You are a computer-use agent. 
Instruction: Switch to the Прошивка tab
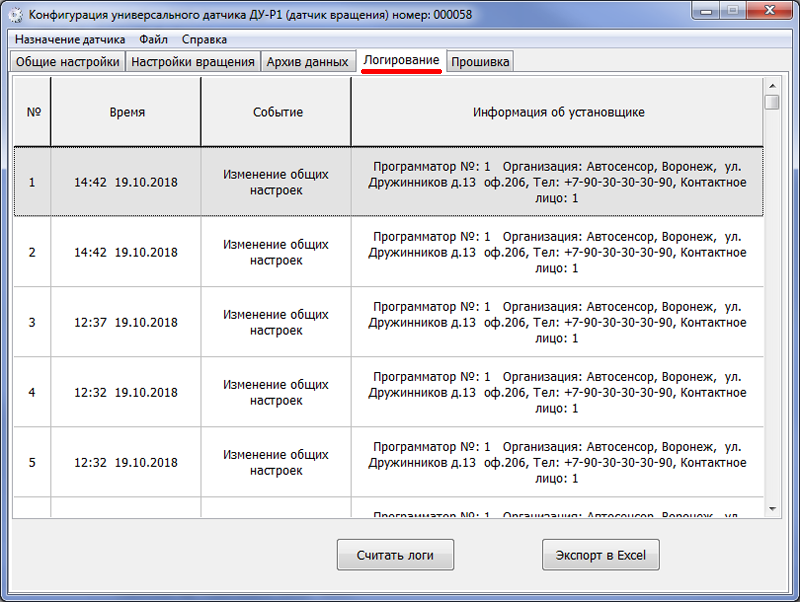(480, 62)
